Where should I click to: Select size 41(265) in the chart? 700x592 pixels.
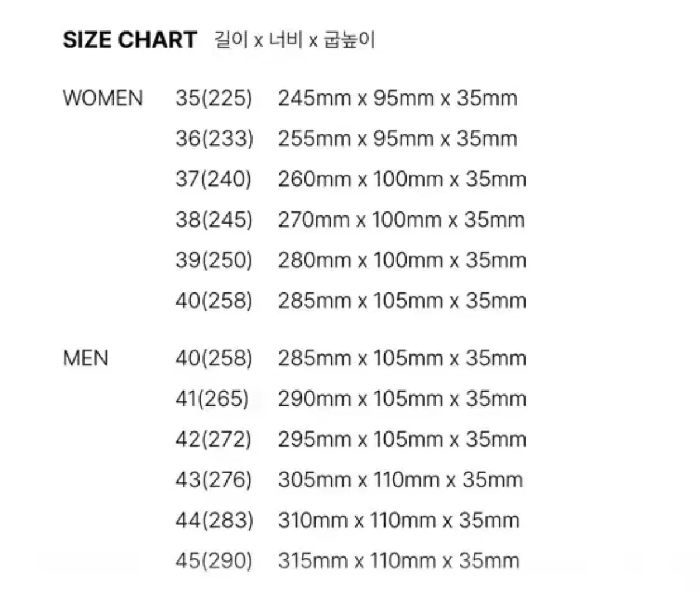(212, 399)
